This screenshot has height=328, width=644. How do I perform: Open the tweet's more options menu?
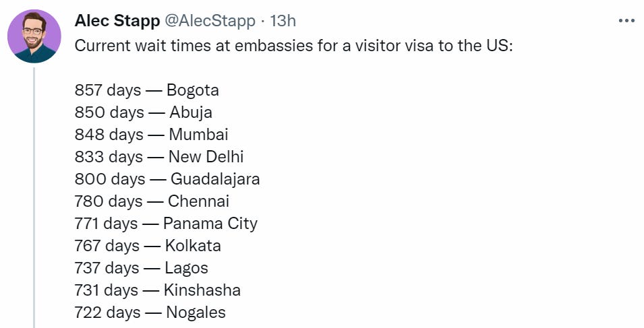626,21
